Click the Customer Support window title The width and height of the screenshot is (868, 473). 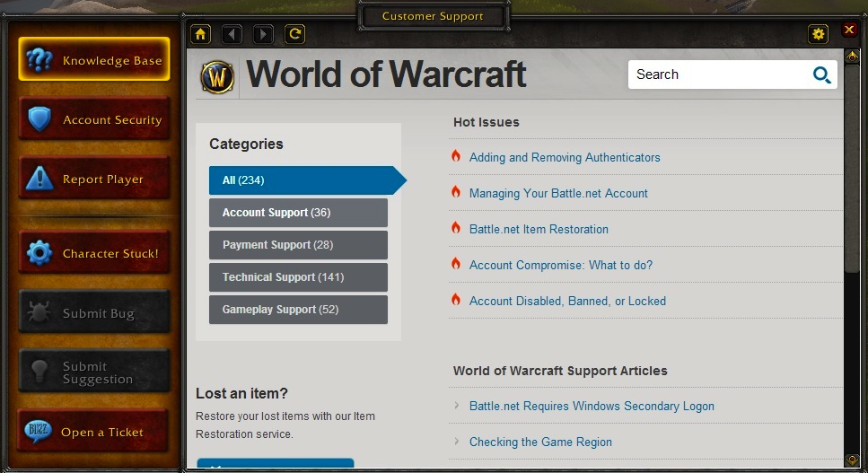pos(433,16)
